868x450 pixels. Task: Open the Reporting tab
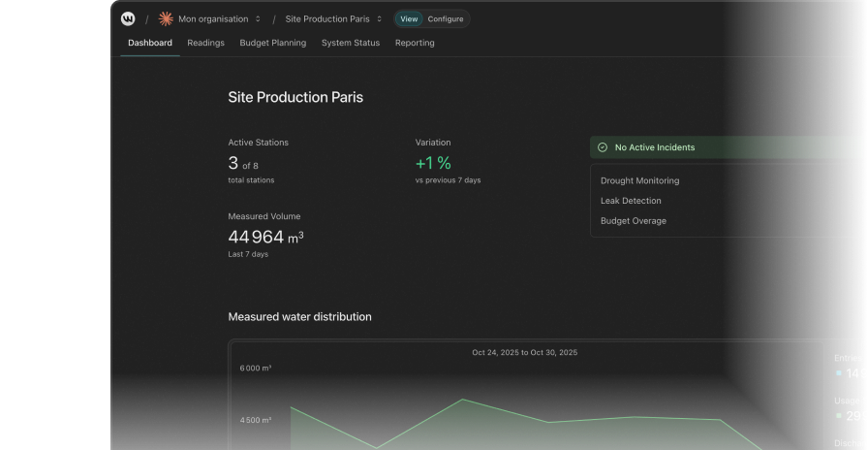point(415,43)
